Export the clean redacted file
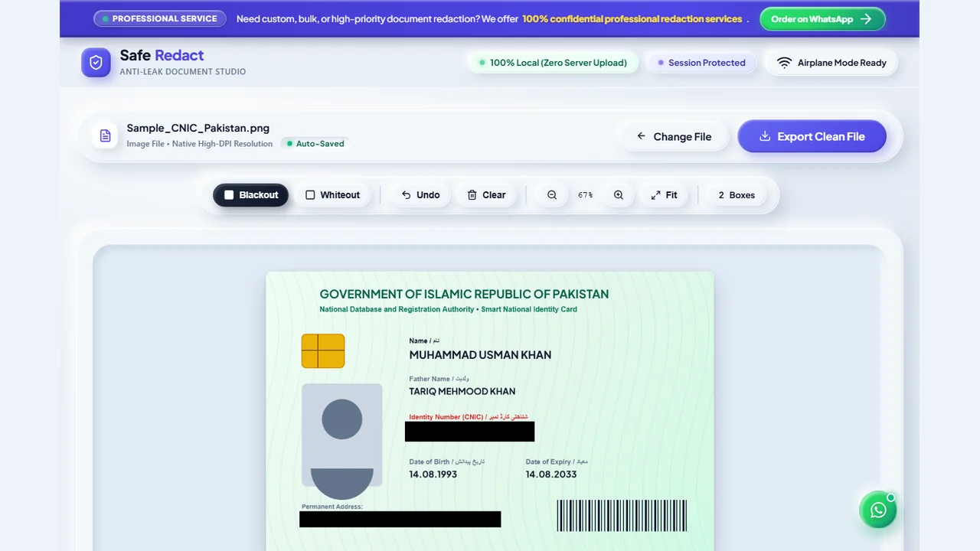Viewport: 980px width, 551px height. pyautogui.click(x=812, y=136)
